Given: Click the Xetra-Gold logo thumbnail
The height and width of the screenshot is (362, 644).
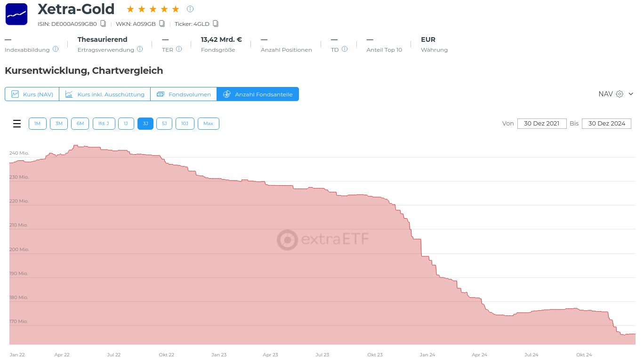Looking at the screenshot, I should coord(16,14).
